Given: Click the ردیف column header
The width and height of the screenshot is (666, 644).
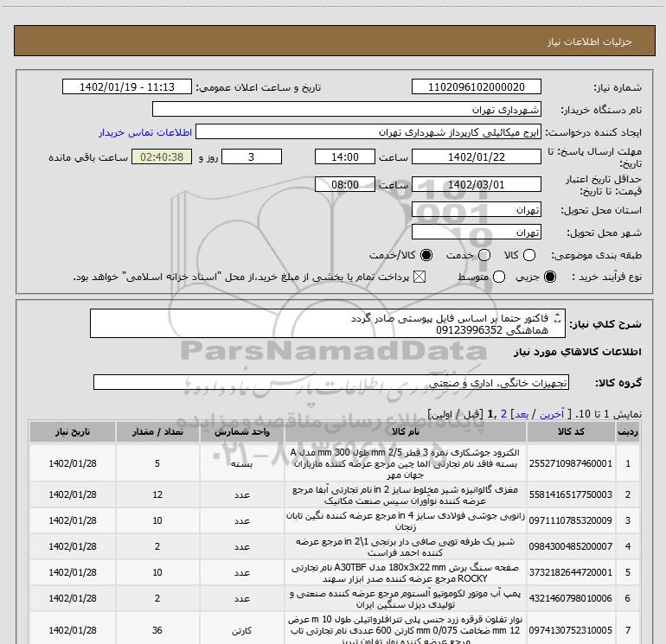Looking at the screenshot, I should click(x=628, y=431).
